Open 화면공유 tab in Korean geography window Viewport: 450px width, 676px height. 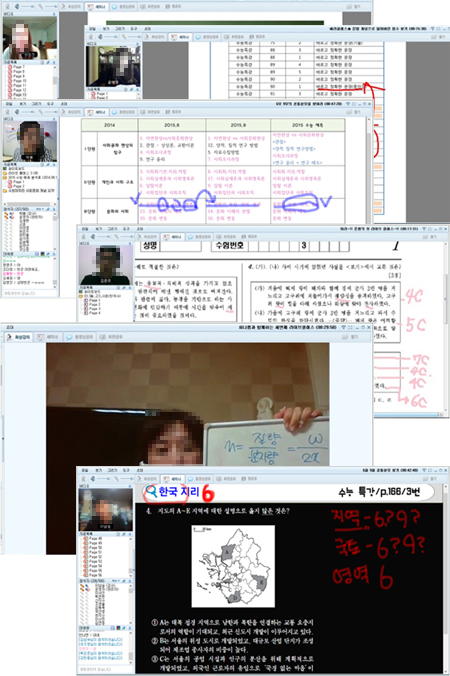[x=224, y=479]
